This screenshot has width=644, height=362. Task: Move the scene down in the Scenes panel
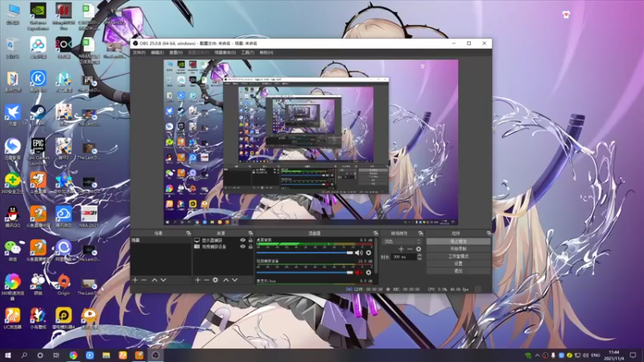[x=163, y=280]
